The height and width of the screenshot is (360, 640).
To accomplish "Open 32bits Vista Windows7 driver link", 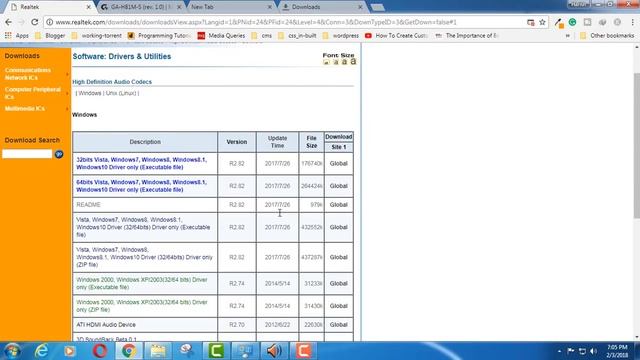I will pyautogui.click(x=141, y=163).
